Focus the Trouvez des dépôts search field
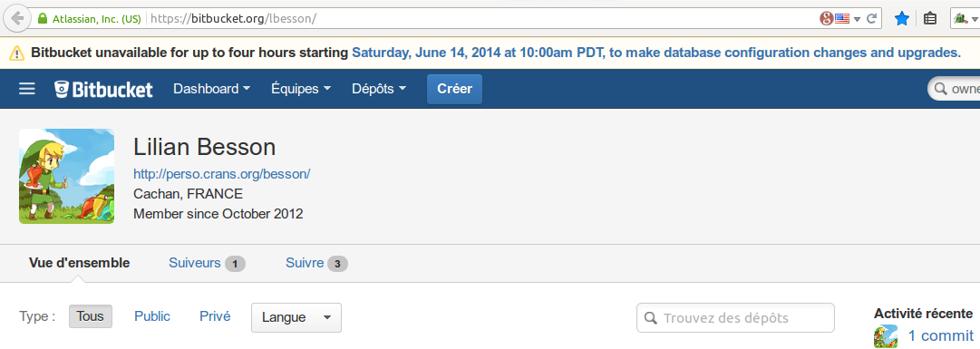Image resolution: width=980 pixels, height=349 pixels. [x=735, y=318]
